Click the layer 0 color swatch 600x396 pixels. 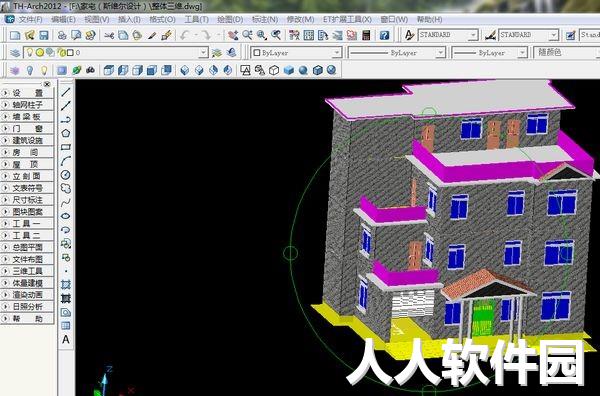pos(70,52)
